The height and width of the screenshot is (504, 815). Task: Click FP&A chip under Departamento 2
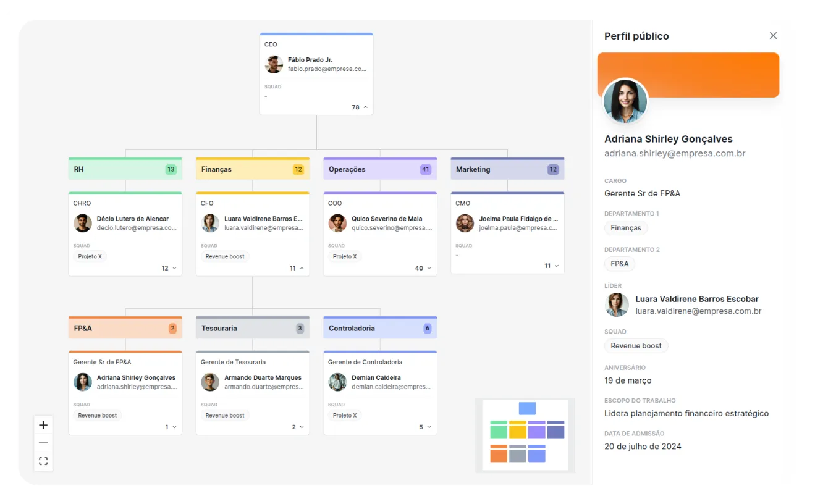pos(620,264)
